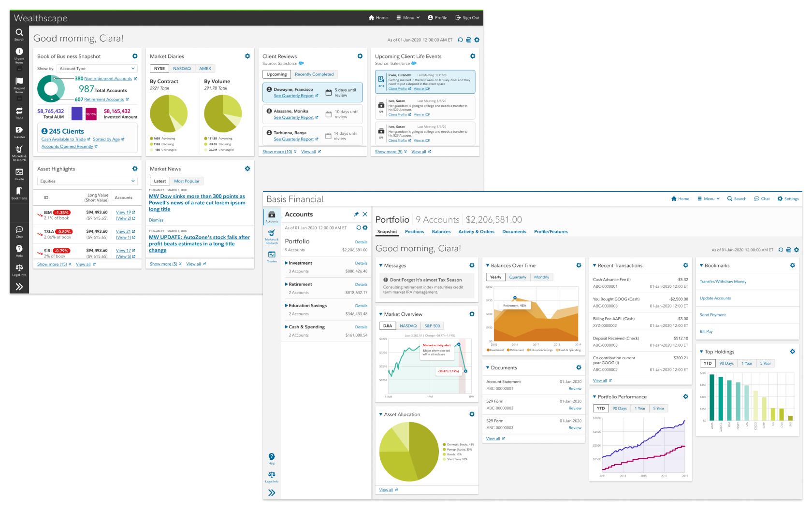Select 5 Year in Top Holdings
The width and height of the screenshot is (812, 509).
tap(765, 363)
